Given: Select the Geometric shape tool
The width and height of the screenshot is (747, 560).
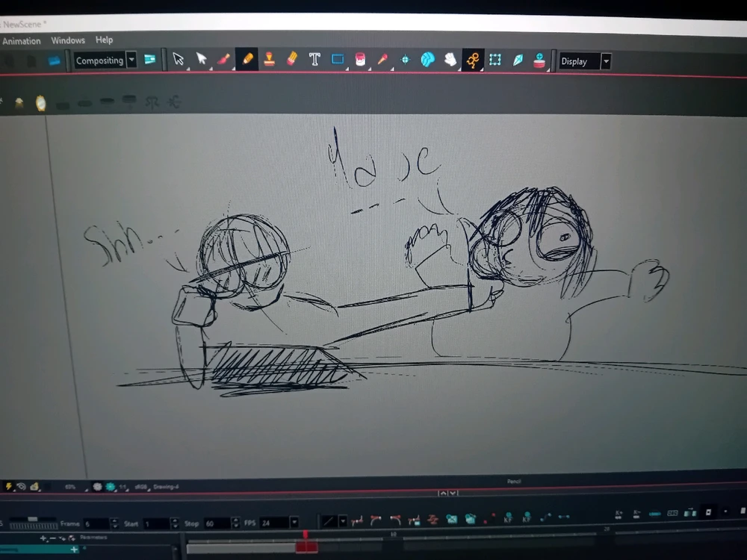Looking at the screenshot, I should point(338,60).
